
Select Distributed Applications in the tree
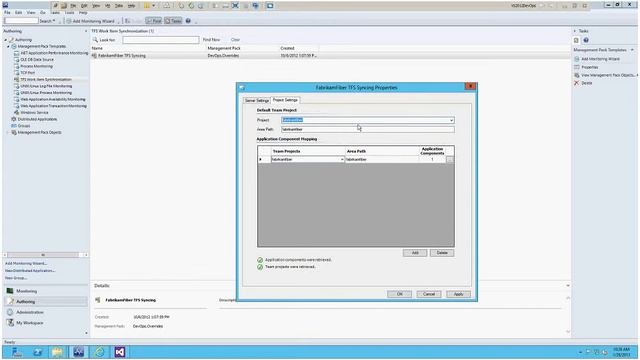pyautogui.click(x=38, y=119)
